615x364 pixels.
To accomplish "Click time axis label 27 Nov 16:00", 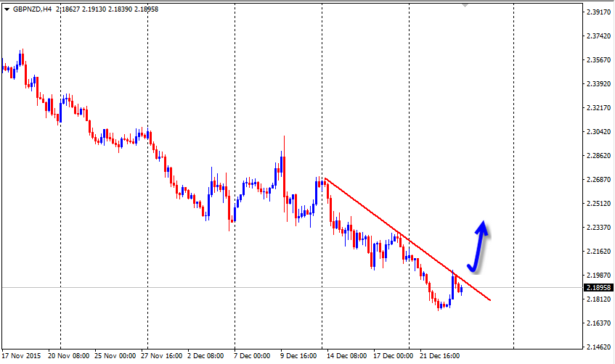I will point(162,356).
